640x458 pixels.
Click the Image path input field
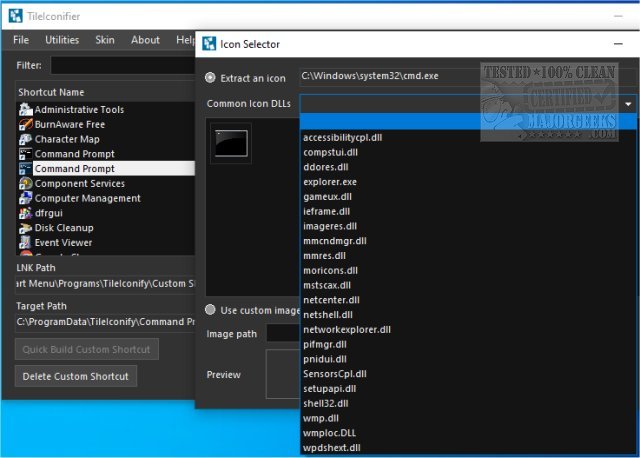[x=283, y=333]
